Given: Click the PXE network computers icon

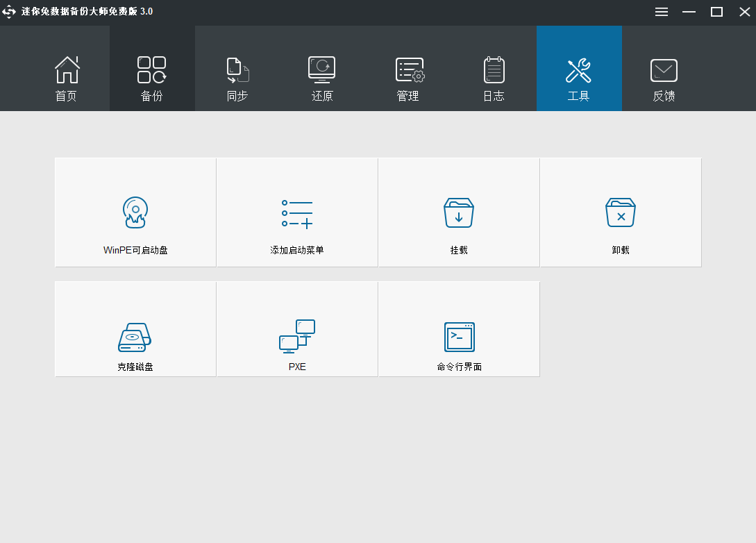Looking at the screenshot, I should (x=297, y=336).
